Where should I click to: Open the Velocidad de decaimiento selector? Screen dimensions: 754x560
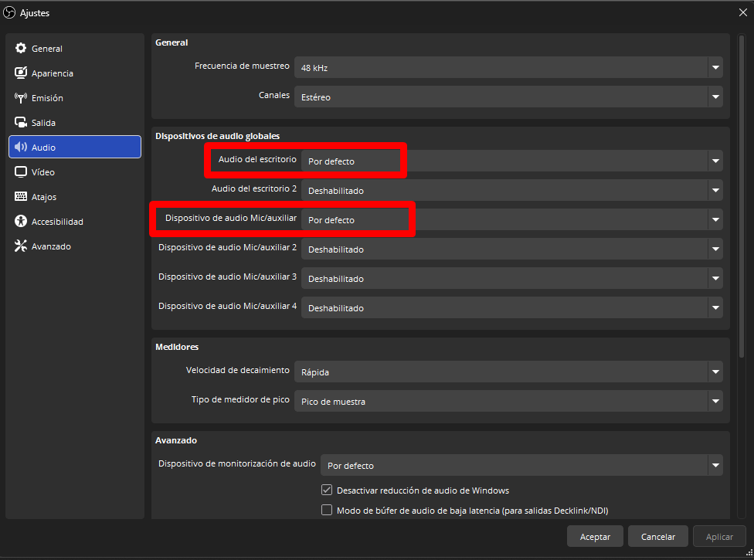pos(715,372)
